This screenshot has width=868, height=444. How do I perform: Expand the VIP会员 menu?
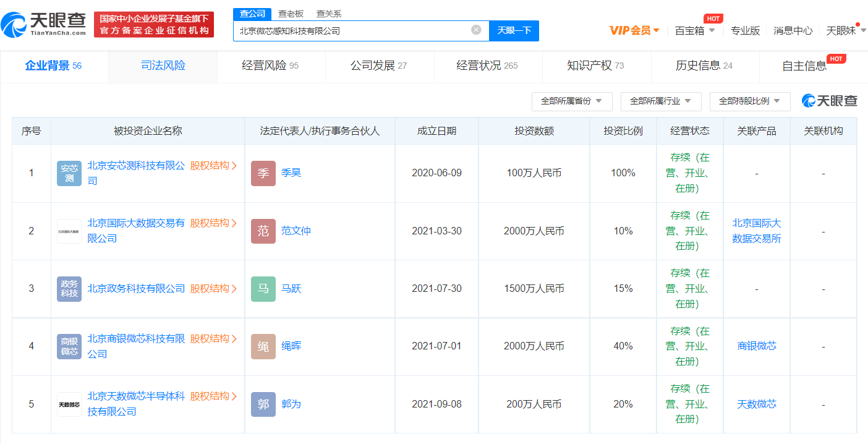(634, 30)
